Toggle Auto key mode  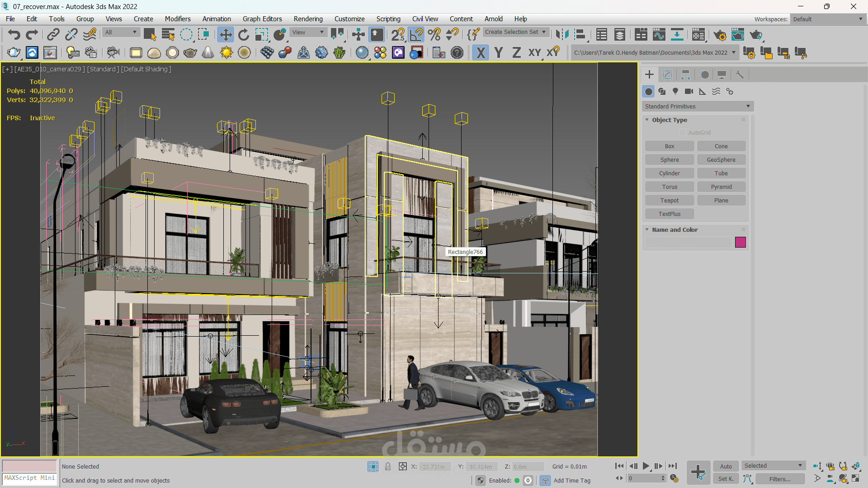click(726, 466)
